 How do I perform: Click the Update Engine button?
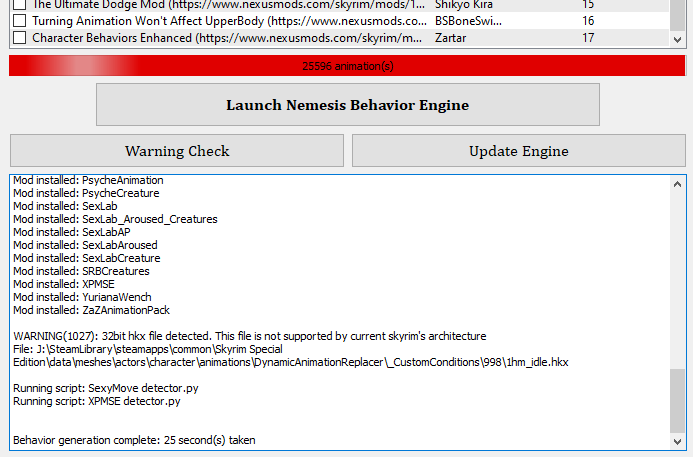519,151
